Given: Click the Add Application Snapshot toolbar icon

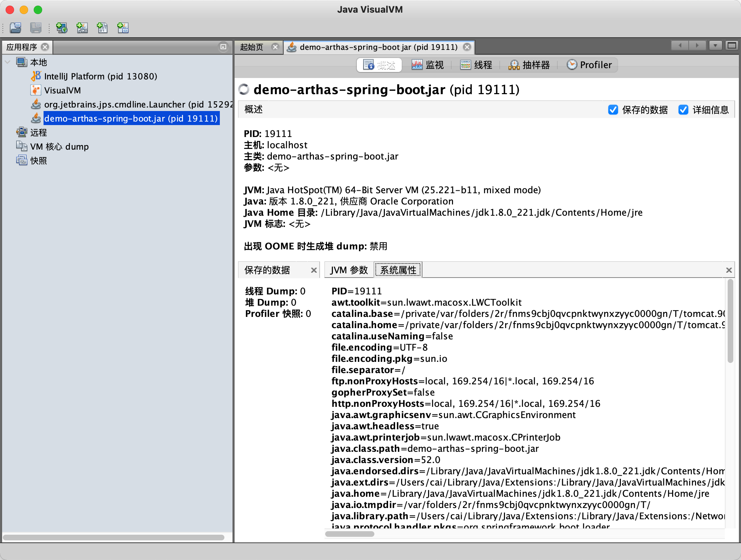Looking at the screenshot, I should (123, 27).
